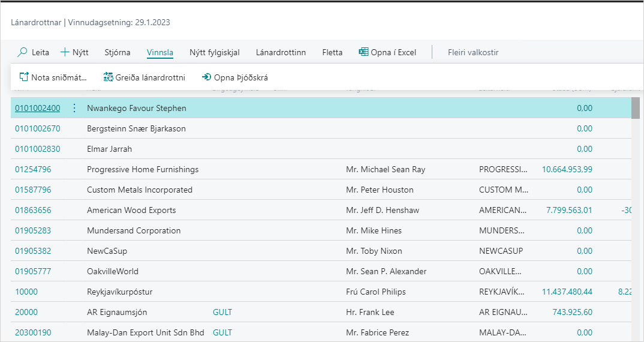Click contact Mr. Peter Houston

click(x=380, y=190)
